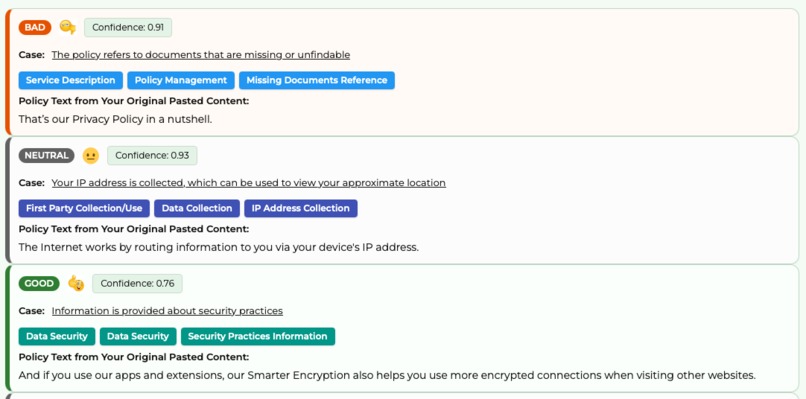Click the Data Collection tag
This screenshot has height=399, width=806.
point(197,208)
